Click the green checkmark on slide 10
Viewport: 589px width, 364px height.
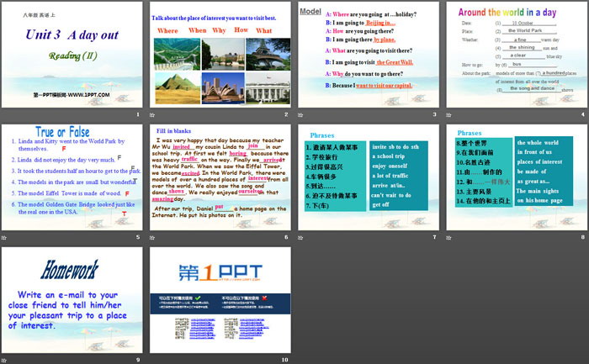[x=196, y=298]
